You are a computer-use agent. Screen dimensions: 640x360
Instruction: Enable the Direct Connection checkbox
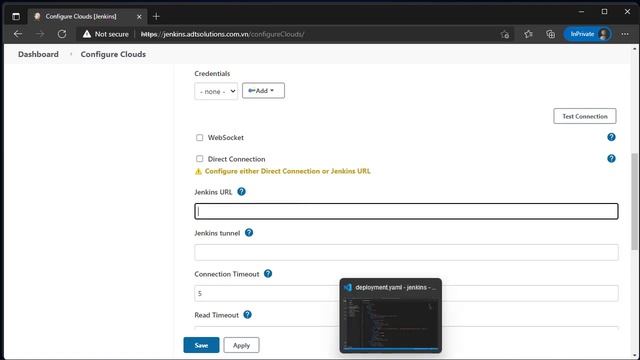(x=199, y=159)
